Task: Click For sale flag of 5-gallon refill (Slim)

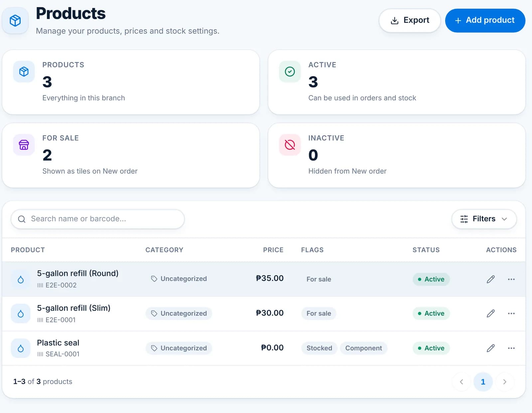Action: [319, 313]
